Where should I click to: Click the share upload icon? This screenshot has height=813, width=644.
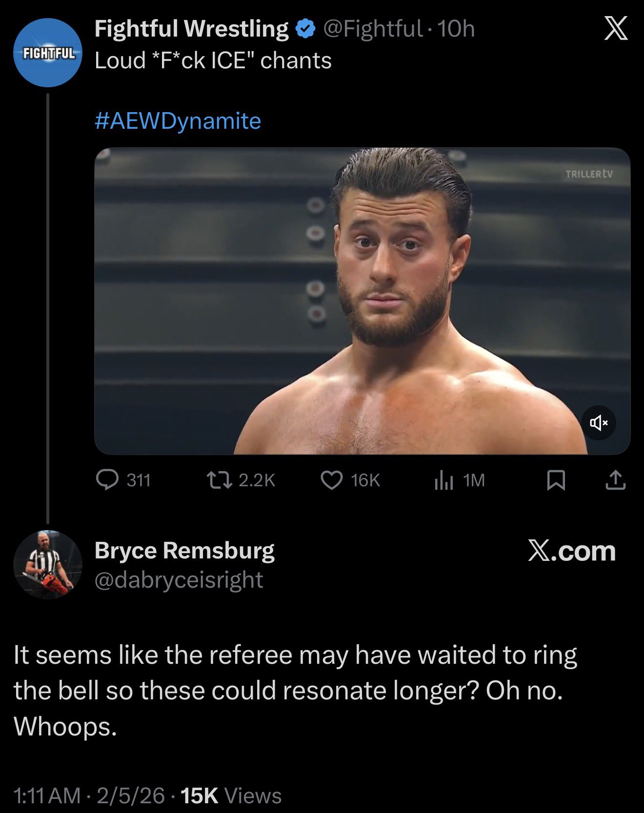[x=616, y=480]
